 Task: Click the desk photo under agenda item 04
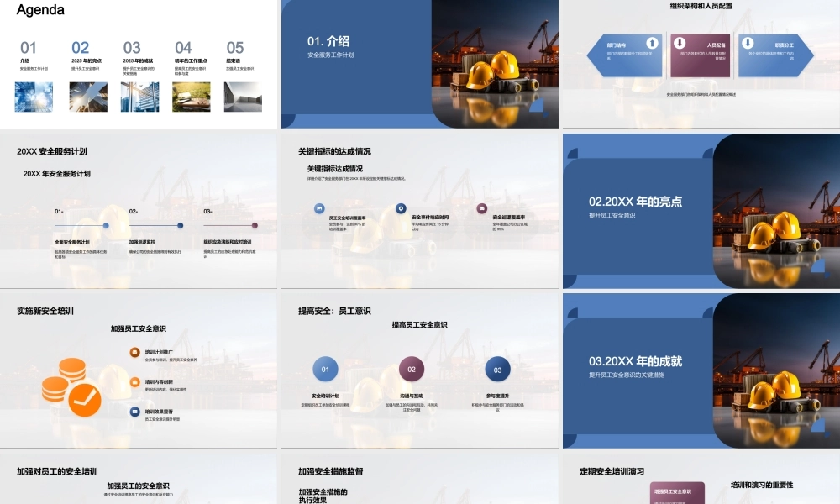(192, 97)
